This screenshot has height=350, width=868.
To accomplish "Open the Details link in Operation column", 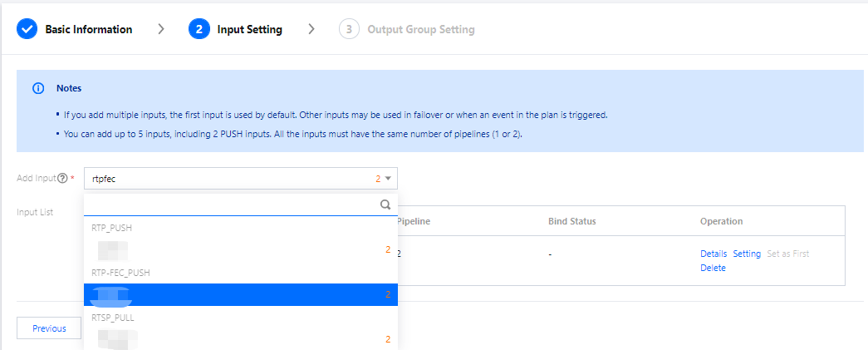I will point(714,254).
